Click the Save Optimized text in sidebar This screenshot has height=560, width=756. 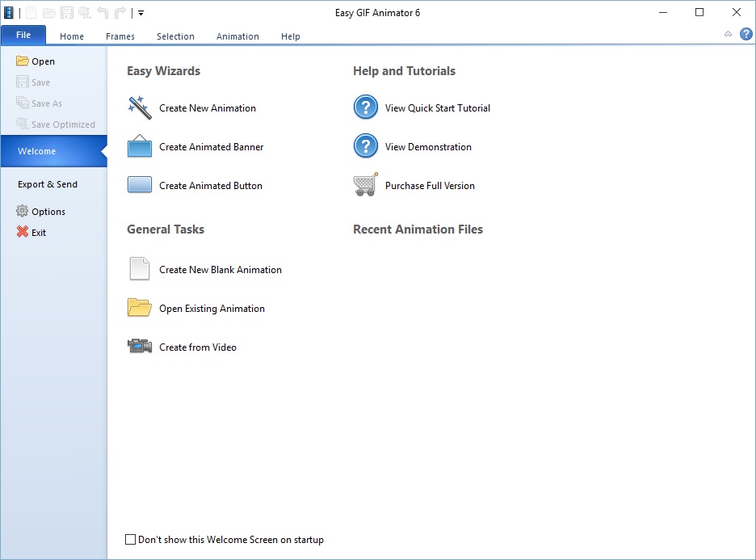click(x=63, y=124)
